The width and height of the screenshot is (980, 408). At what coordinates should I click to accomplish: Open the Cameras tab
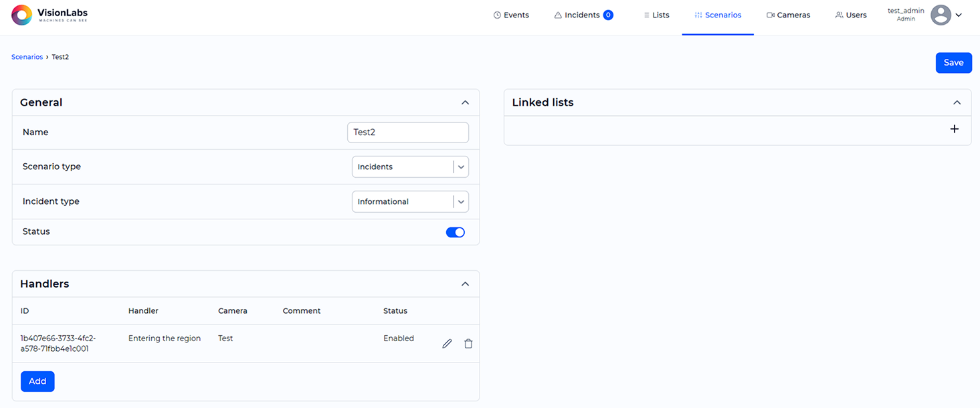[x=788, y=15]
